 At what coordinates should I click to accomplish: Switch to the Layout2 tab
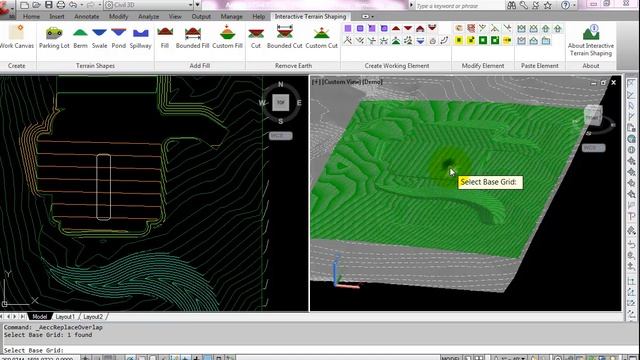93,317
